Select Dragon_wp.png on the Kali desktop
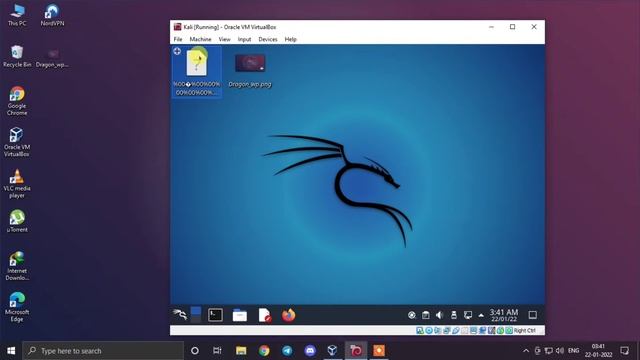The image size is (640, 360). 250,70
